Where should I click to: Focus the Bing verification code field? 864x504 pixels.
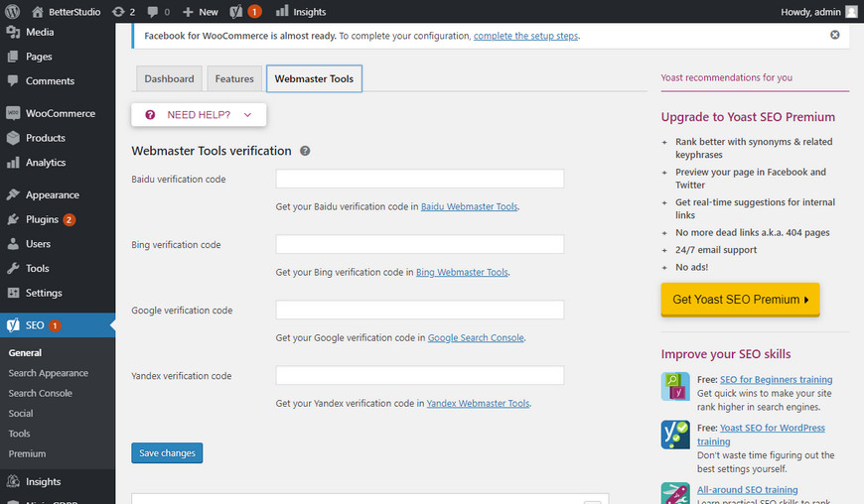[420, 244]
